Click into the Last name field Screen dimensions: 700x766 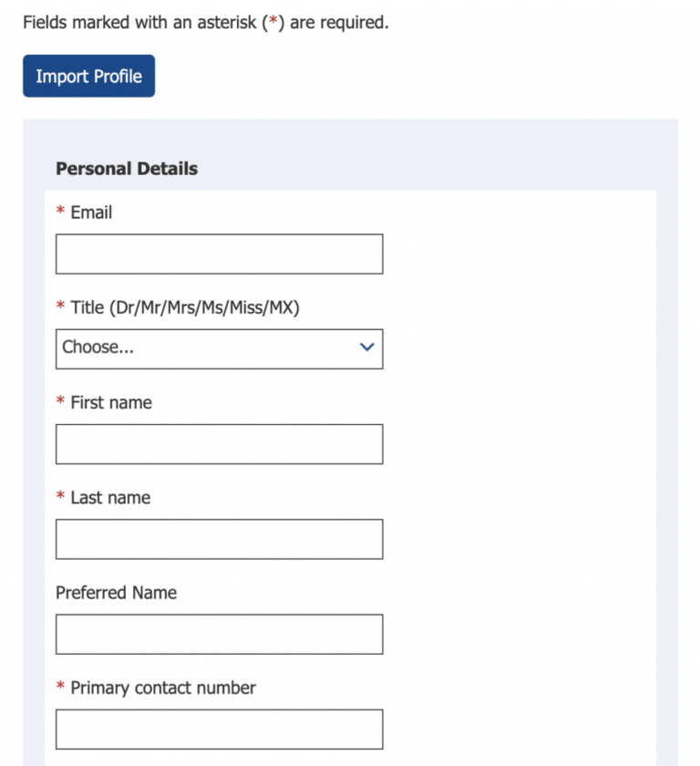219,539
